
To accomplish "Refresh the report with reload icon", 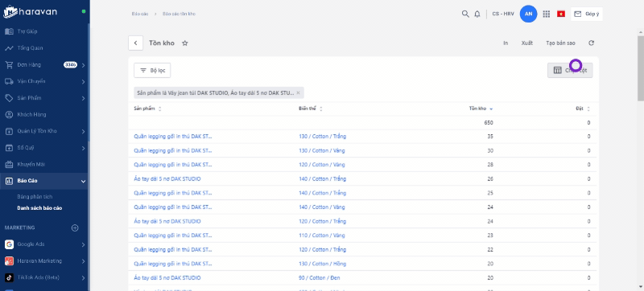I will 591,43.
